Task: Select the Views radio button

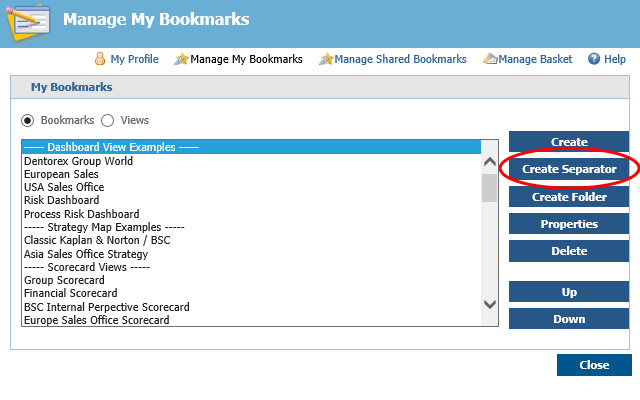Action: [x=108, y=120]
